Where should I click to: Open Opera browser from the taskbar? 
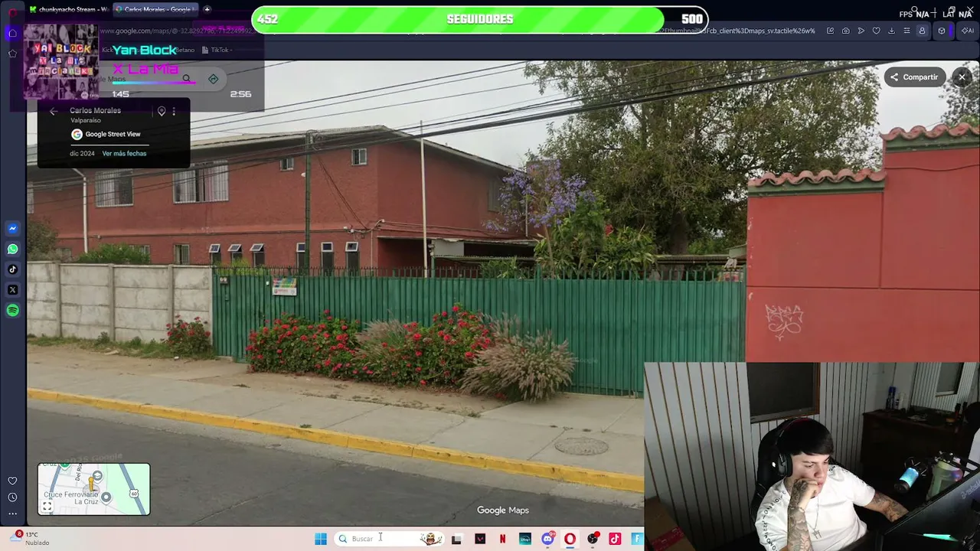click(570, 539)
